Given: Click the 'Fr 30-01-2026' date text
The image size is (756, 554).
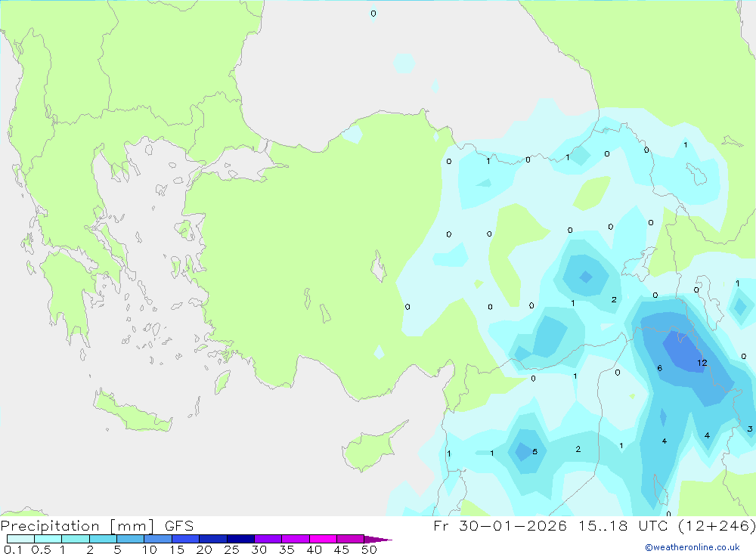Looking at the screenshot, I should coord(500,525).
